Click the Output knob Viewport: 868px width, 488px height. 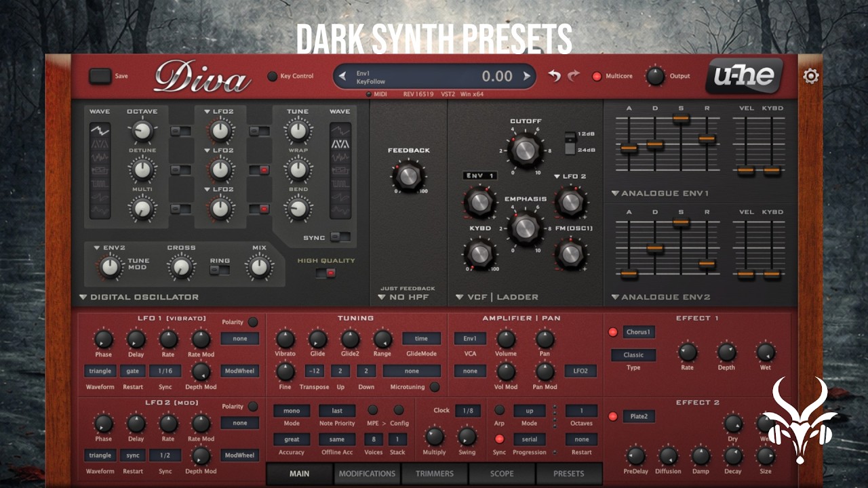655,76
